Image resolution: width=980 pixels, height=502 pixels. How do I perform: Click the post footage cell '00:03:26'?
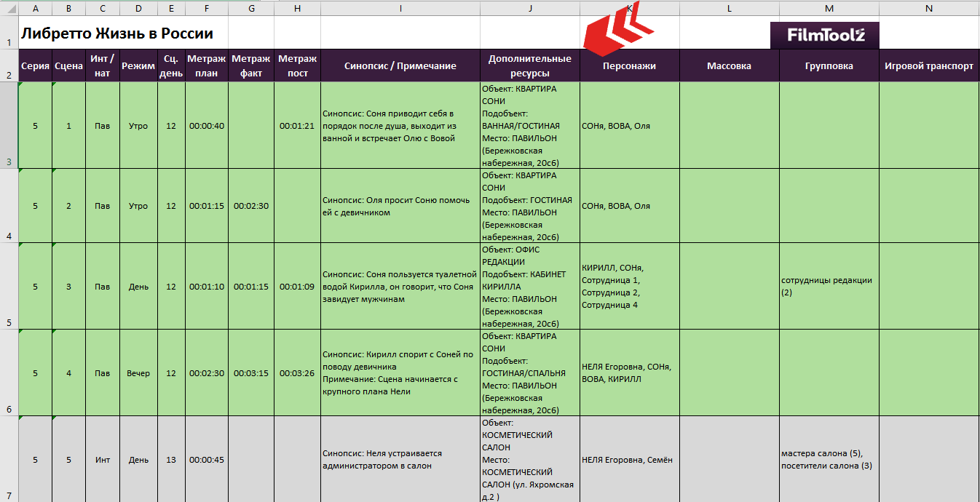298,373
